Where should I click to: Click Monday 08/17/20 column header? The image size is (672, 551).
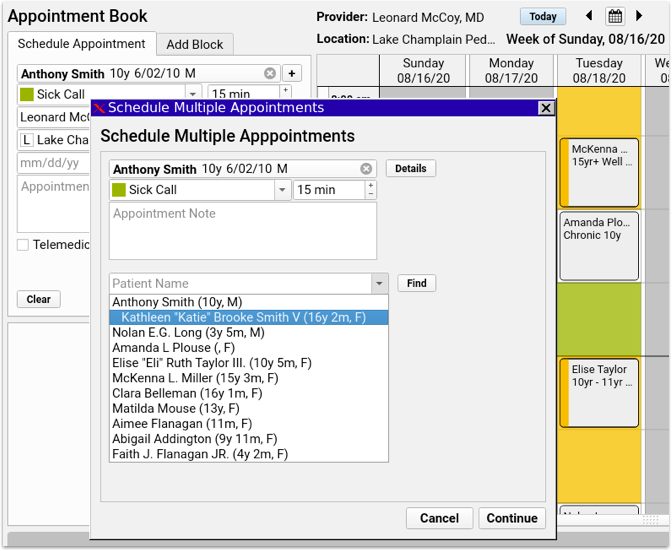(x=511, y=71)
